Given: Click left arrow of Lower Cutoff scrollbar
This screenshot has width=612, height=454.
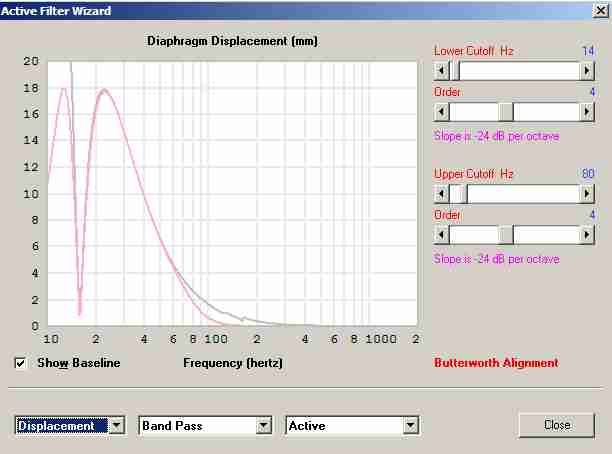Looking at the screenshot, I should coord(441,71).
